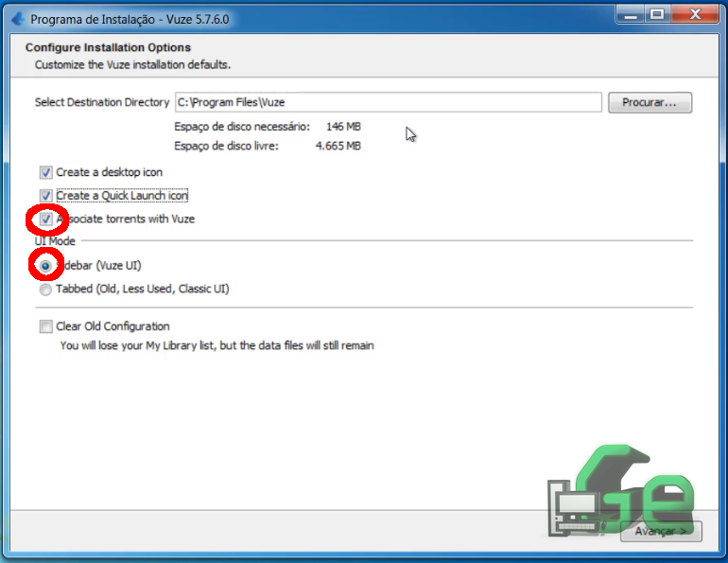Click the 'Espaço de disco livre:' label

coord(226,147)
